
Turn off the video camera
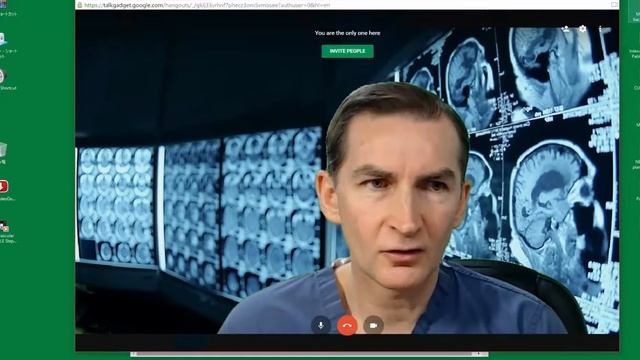coord(373,325)
